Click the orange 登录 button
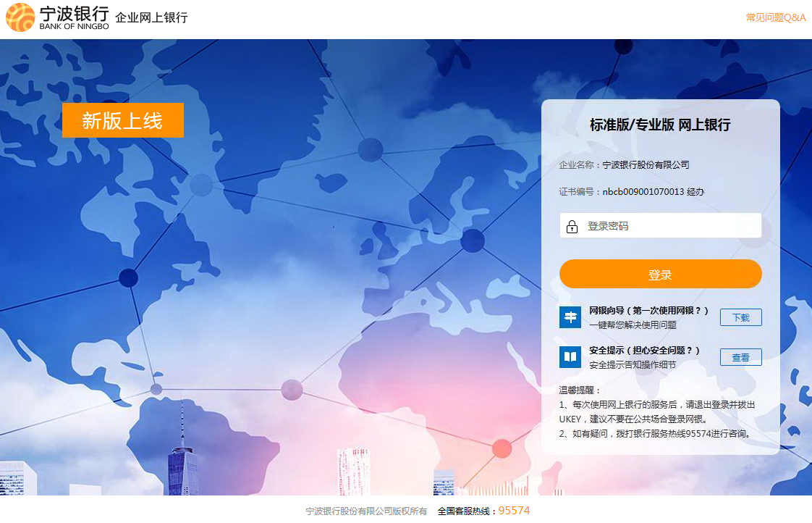This screenshot has height=523, width=812. 660,275
